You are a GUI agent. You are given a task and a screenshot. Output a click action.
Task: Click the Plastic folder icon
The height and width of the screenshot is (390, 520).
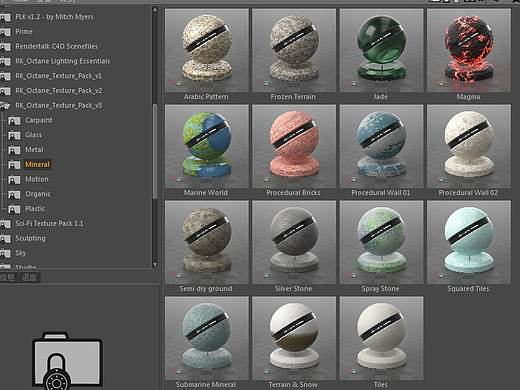(x=14, y=209)
